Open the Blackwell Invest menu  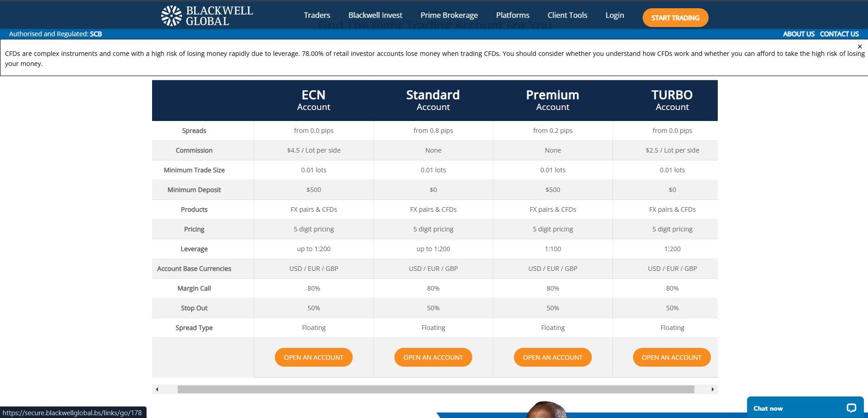375,15
